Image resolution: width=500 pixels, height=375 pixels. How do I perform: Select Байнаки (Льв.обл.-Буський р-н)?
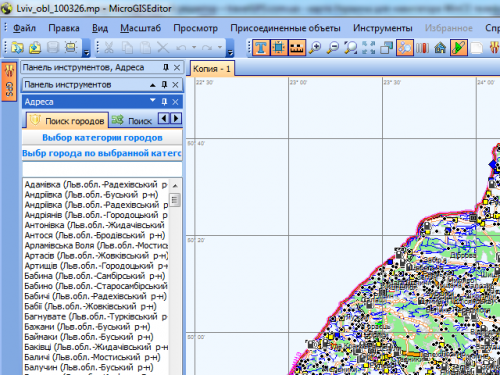96,337
